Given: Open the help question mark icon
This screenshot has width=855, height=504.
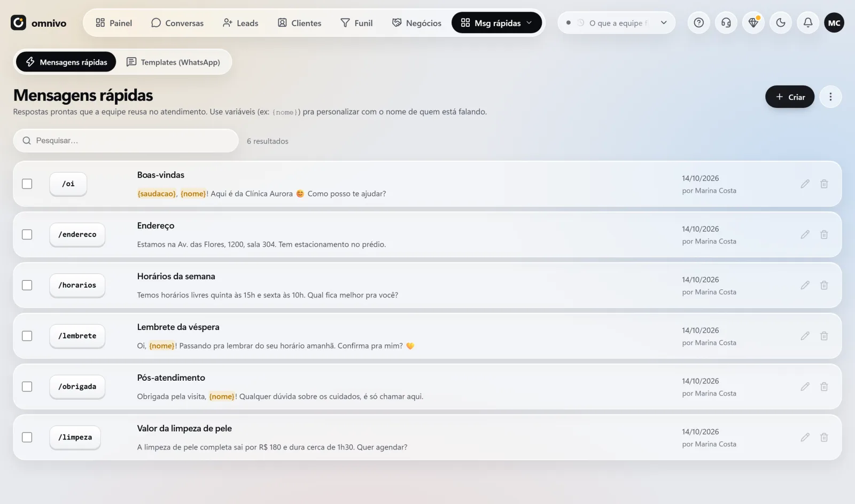Looking at the screenshot, I should coord(698,22).
